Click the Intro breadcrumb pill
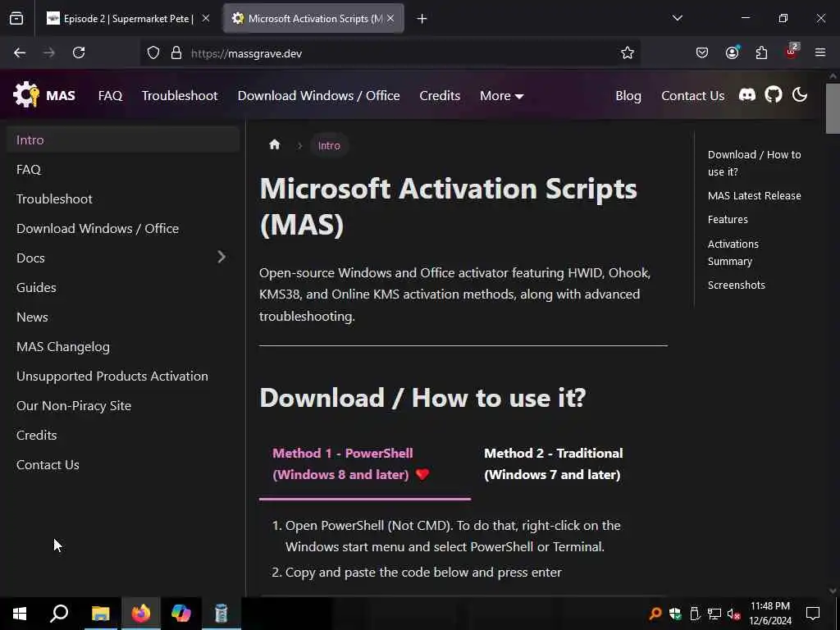The height and width of the screenshot is (630, 840). (329, 145)
